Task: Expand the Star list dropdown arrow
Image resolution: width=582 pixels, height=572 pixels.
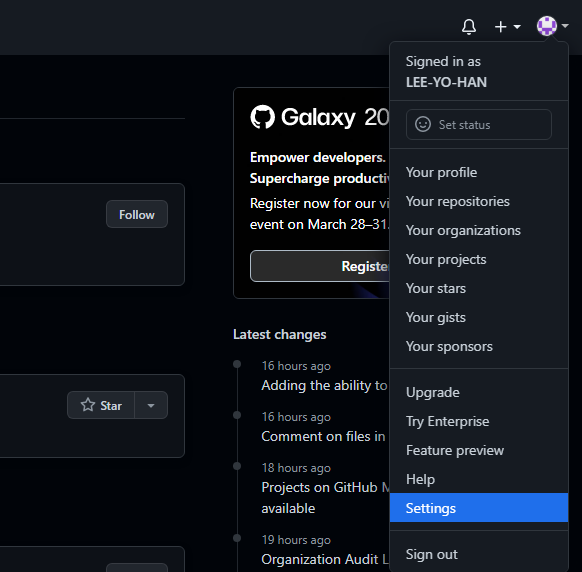Action: pyautogui.click(x=151, y=405)
